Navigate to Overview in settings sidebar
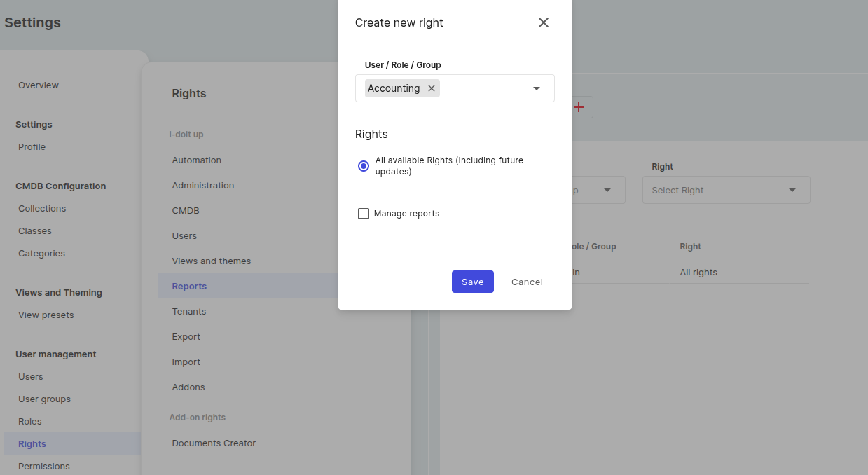 coord(39,85)
